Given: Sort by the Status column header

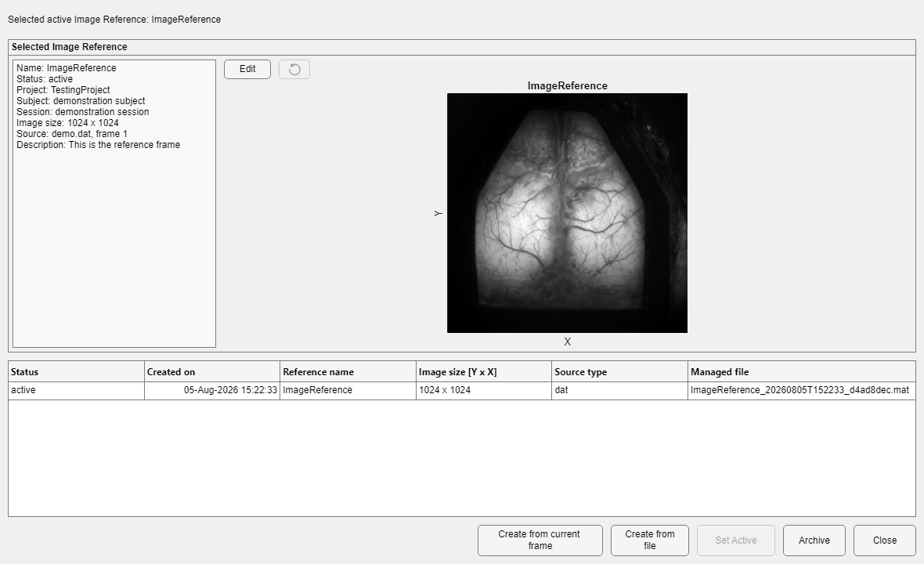Looking at the screenshot, I should [x=76, y=372].
